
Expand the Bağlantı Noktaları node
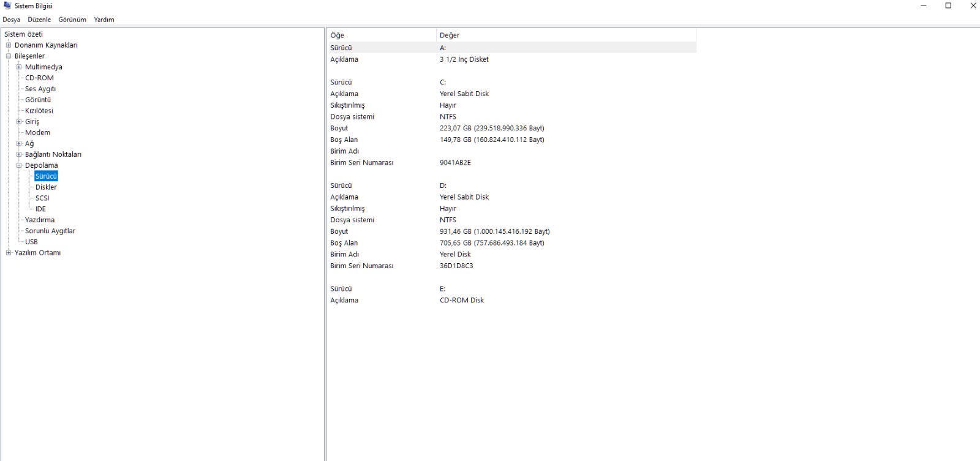coord(19,155)
